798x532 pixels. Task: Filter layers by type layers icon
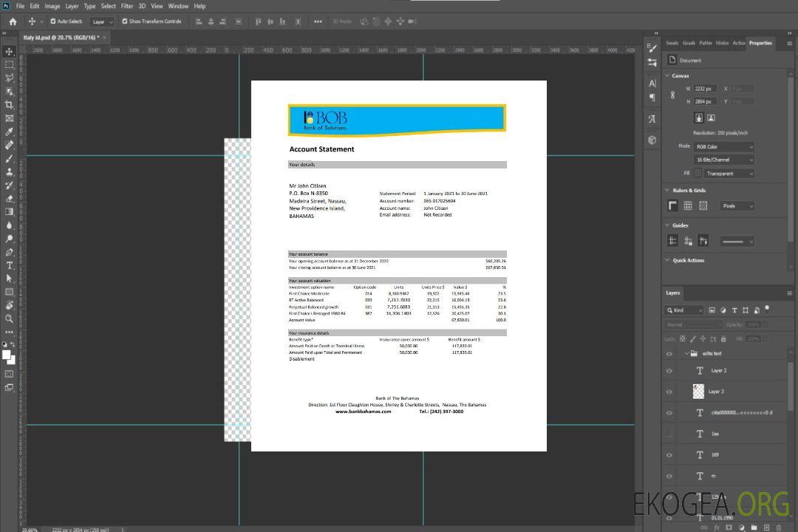[x=734, y=310]
